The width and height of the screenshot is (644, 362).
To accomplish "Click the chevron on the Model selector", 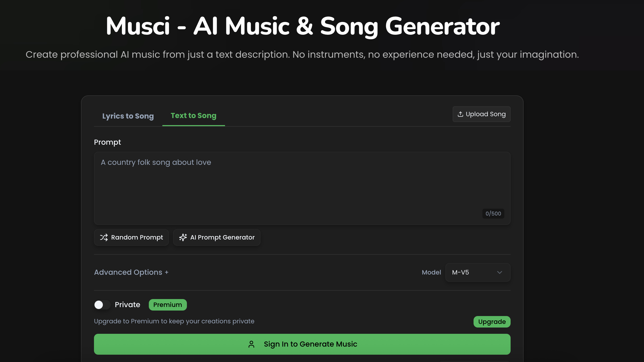I will pyautogui.click(x=499, y=272).
